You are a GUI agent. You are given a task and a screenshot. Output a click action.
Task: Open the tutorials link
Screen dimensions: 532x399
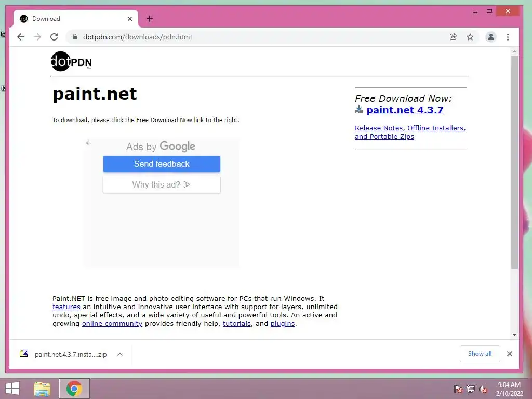(237, 324)
